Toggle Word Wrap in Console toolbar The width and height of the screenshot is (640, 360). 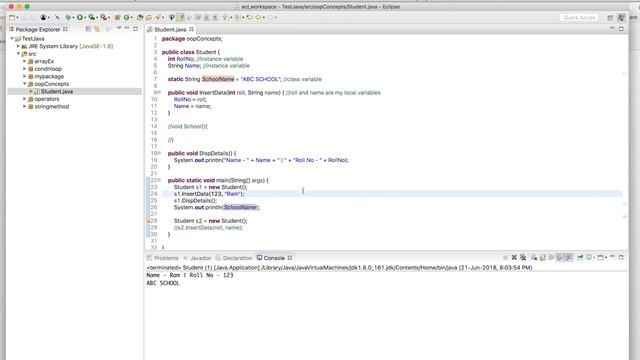point(551,258)
